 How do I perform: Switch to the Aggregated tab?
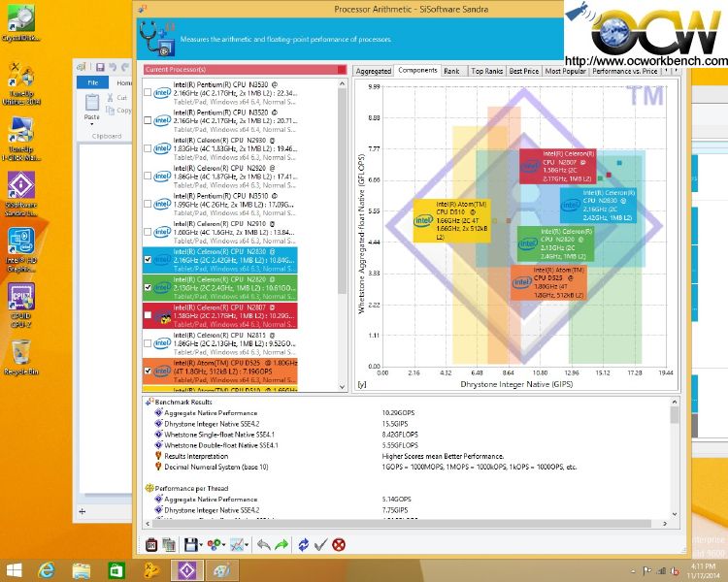click(374, 71)
